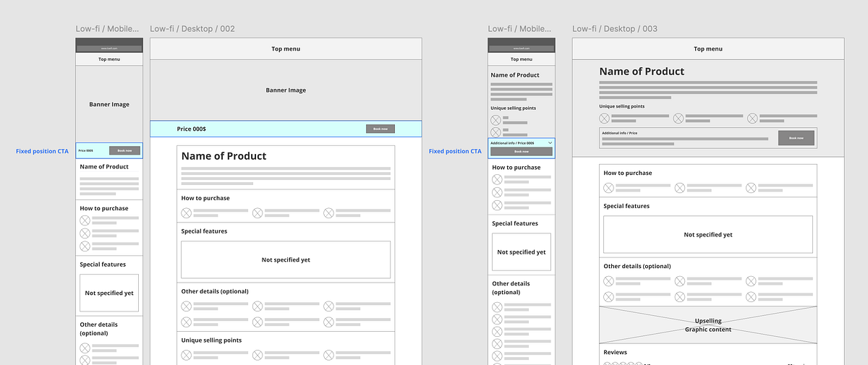
Task: Click Fixed position CTA label beside Additional info mobile bar
Action: tap(455, 151)
